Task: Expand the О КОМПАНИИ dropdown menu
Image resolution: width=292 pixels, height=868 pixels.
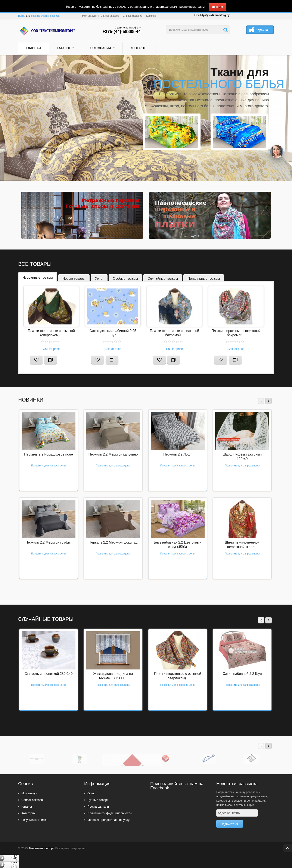Action: pyautogui.click(x=102, y=48)
